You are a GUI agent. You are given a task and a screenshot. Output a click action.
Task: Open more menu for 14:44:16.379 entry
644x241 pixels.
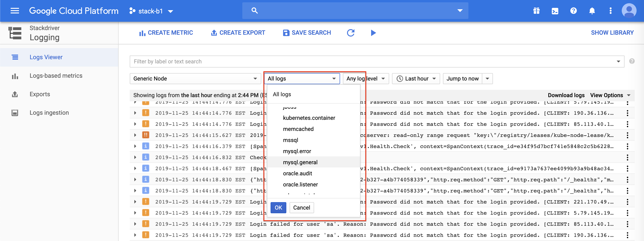pos(627,146)
